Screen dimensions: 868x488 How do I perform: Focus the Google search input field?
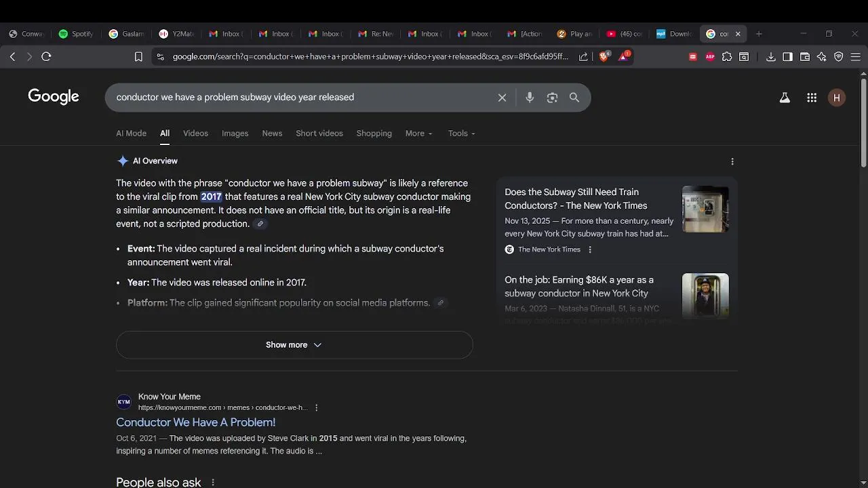click(302, 98)
